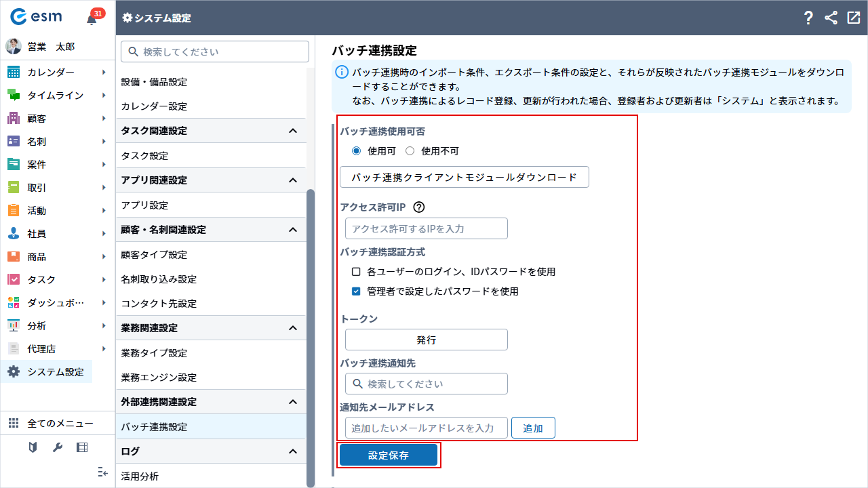Collapse the タスク関連設定 section
The width and height of the screenshot is (868, 488).
click(293, 131)
